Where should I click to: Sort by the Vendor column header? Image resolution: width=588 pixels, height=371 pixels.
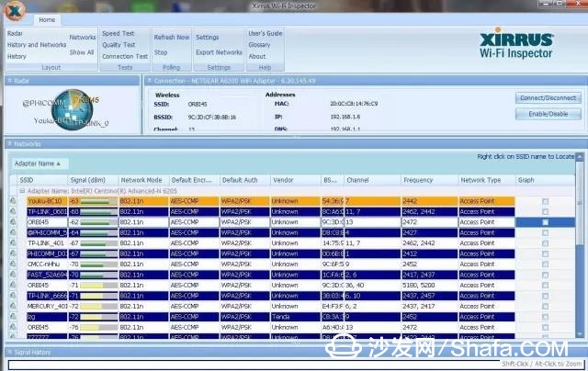point(295,180)
